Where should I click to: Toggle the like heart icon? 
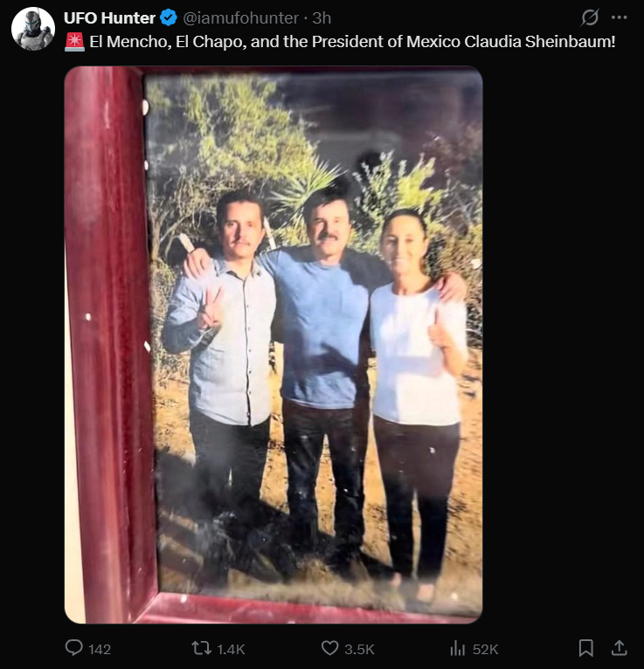pos(329,648)
